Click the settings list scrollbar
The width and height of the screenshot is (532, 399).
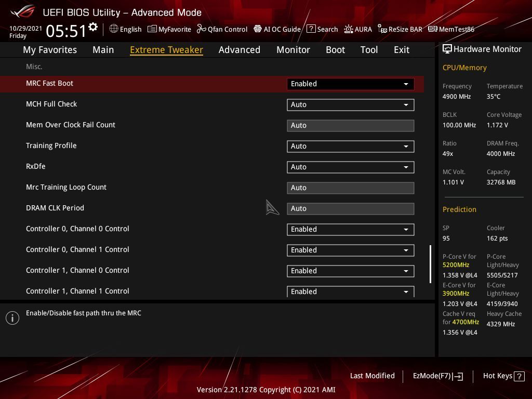[430, 264]
